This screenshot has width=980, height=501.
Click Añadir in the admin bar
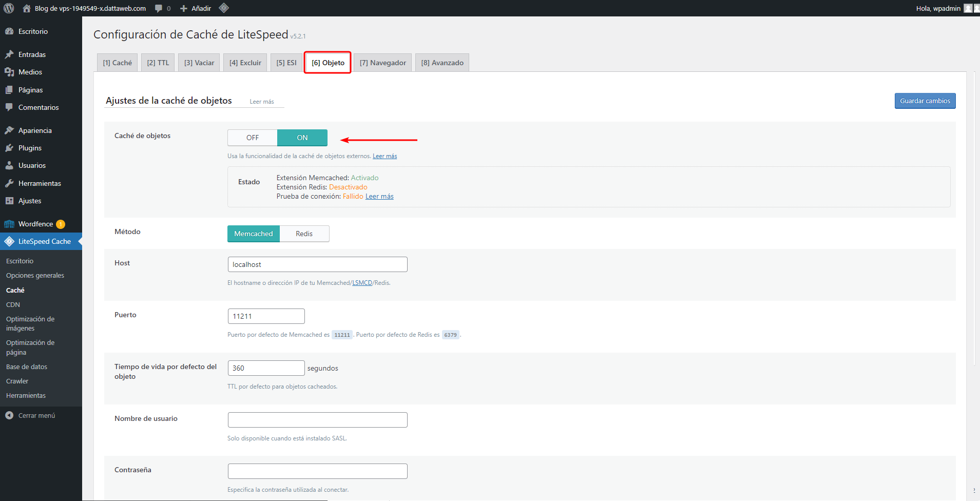tap(201, 8)
